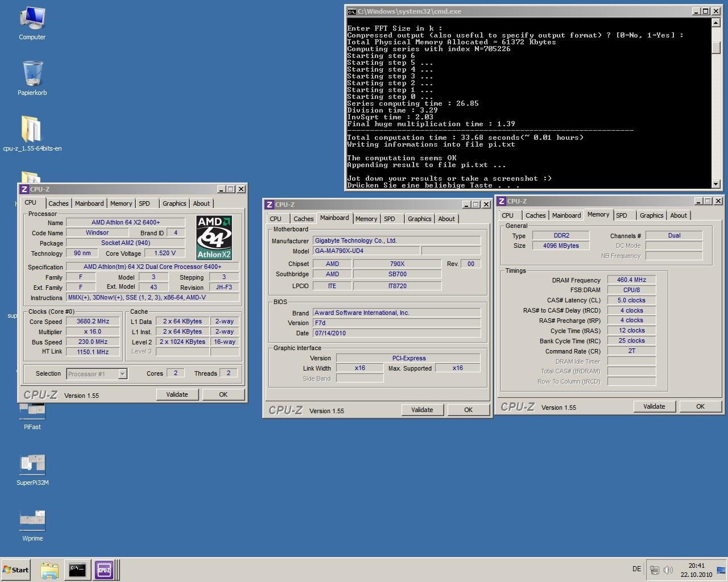The width and height of the screenshot is (728, 582).
Task: Click the network tray icon
Action: (655, 570)
